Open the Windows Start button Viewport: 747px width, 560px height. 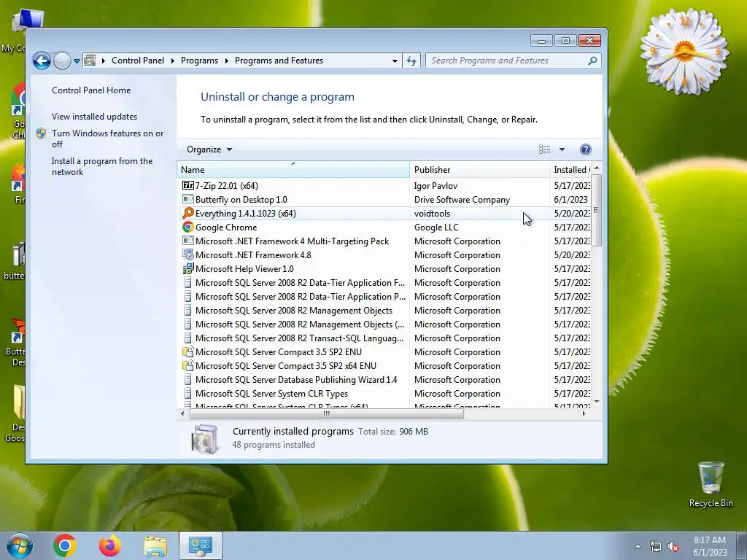click(x=20, y=545)
